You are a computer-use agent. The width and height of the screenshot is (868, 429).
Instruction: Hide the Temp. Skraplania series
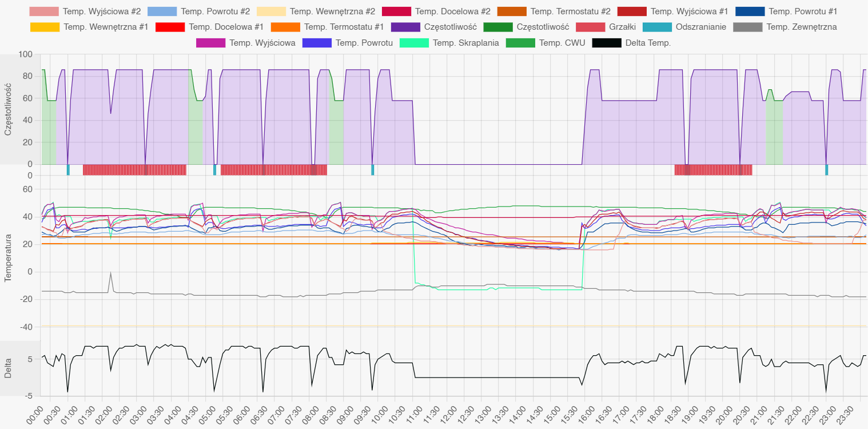coord(415,43)
